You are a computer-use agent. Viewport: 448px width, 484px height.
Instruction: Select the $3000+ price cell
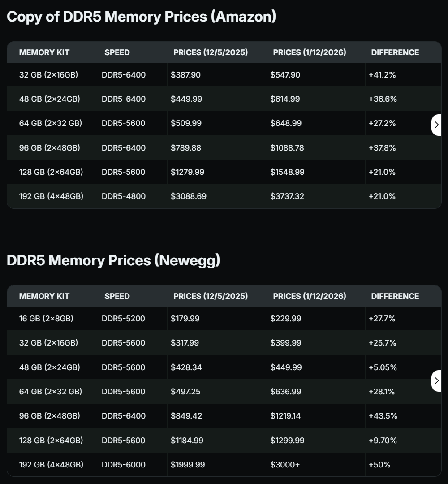(x=285, y=465)
